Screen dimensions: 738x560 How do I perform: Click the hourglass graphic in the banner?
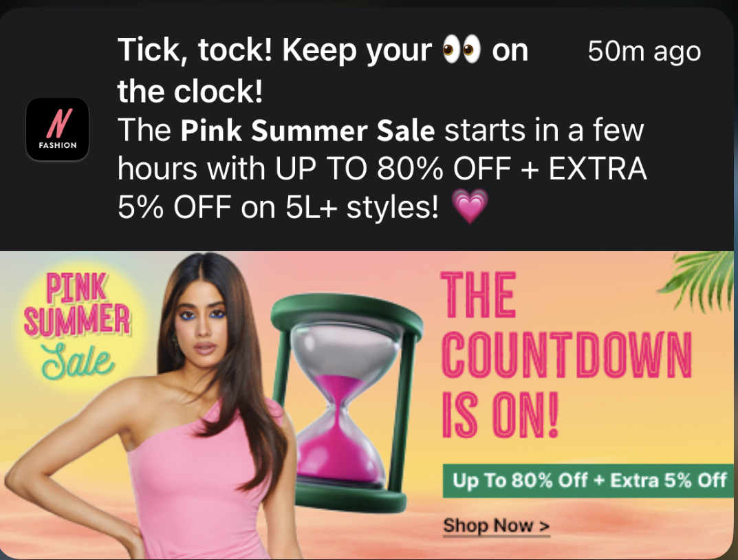coord(347,402)
